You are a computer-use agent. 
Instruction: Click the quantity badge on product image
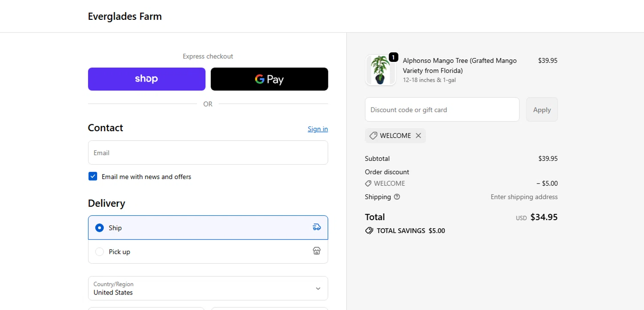click(x=393, y=57)
